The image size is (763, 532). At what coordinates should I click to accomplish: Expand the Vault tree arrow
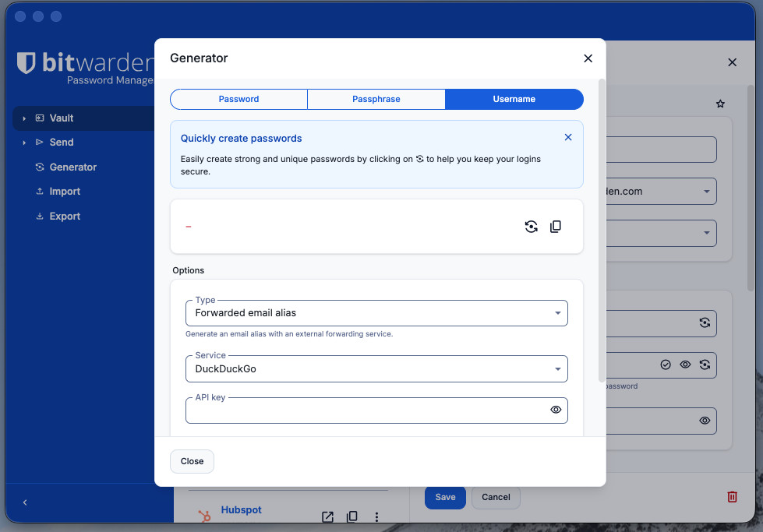[x=24, y=118]
